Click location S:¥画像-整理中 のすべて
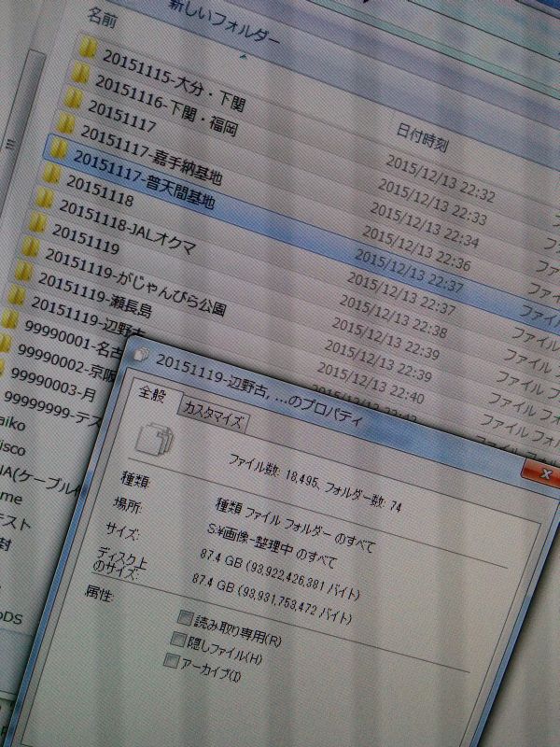 [x=272, y=548]
